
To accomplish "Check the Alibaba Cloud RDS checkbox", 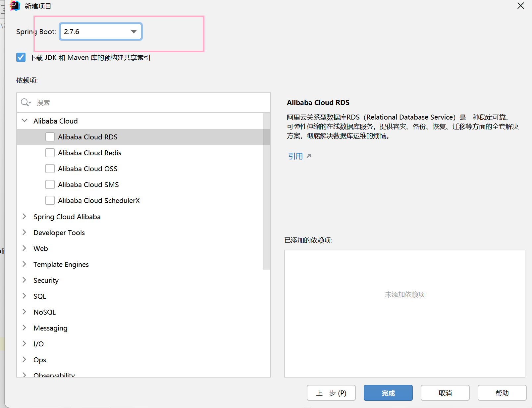I will 50,137.
